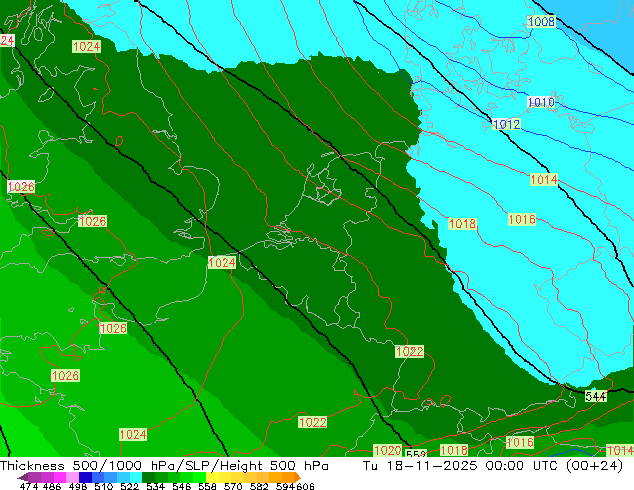The height and width of the screenshot is (490, 634).
Task: Click the 1020 pressure label
Action: [x=387, y=450]
